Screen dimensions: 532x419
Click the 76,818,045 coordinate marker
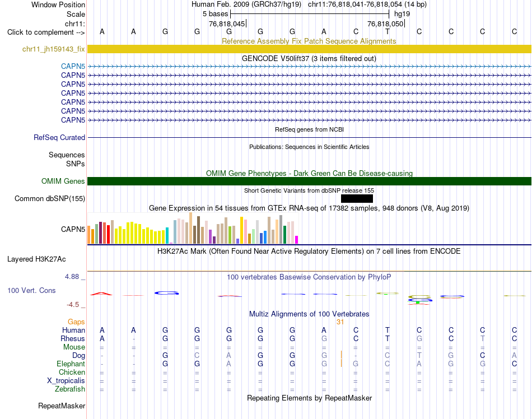point(227,24)
